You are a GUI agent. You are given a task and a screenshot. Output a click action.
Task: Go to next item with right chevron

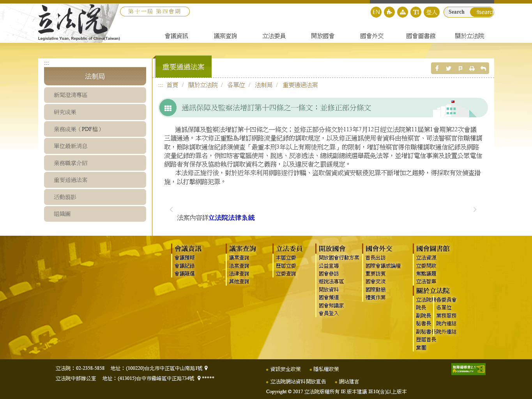475,210
